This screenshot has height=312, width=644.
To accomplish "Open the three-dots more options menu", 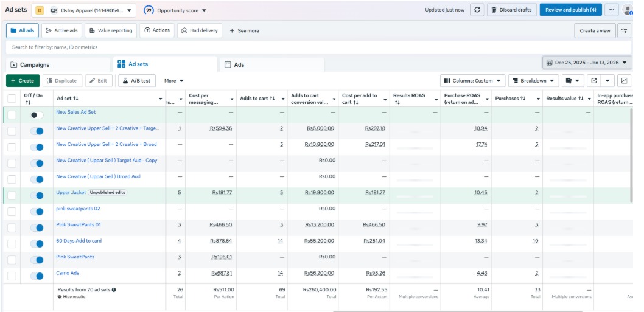I will tap(612, 10).
